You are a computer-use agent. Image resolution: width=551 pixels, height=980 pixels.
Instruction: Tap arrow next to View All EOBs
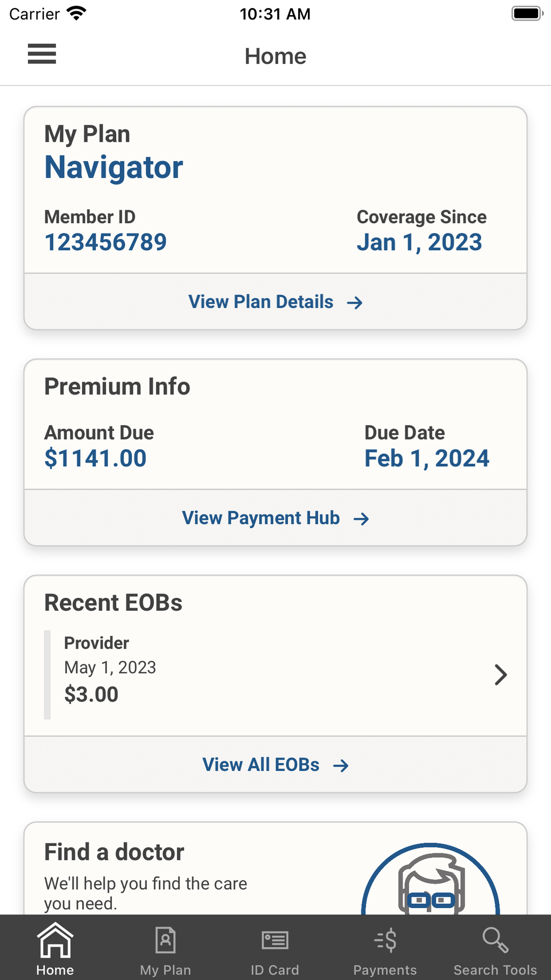pyautogui.click(x=341, y=766)
